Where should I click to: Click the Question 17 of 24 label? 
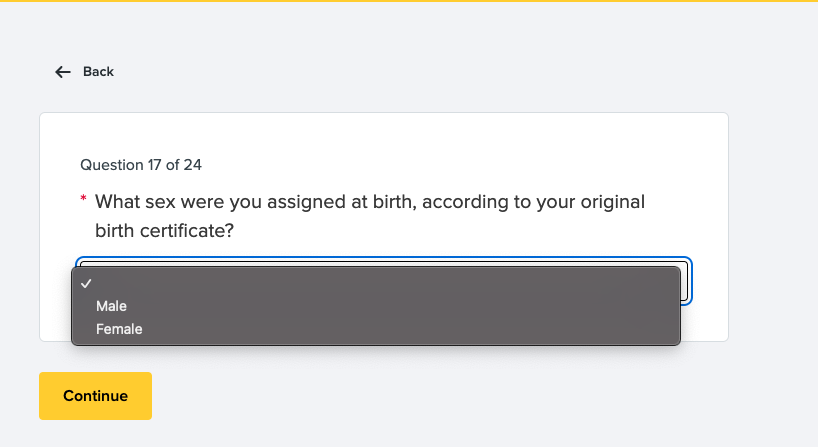pyautogui.click(x=141, y=164)
